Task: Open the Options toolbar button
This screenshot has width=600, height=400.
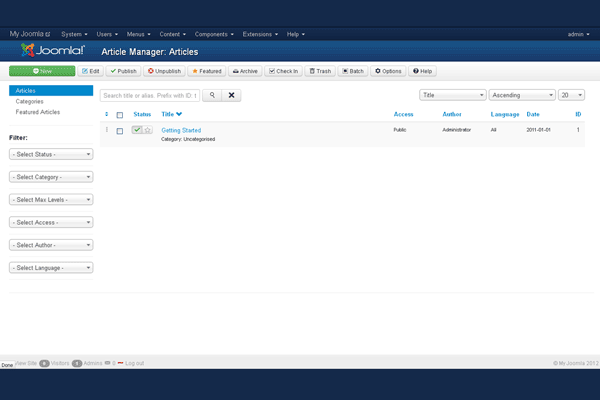Action: 388,71
